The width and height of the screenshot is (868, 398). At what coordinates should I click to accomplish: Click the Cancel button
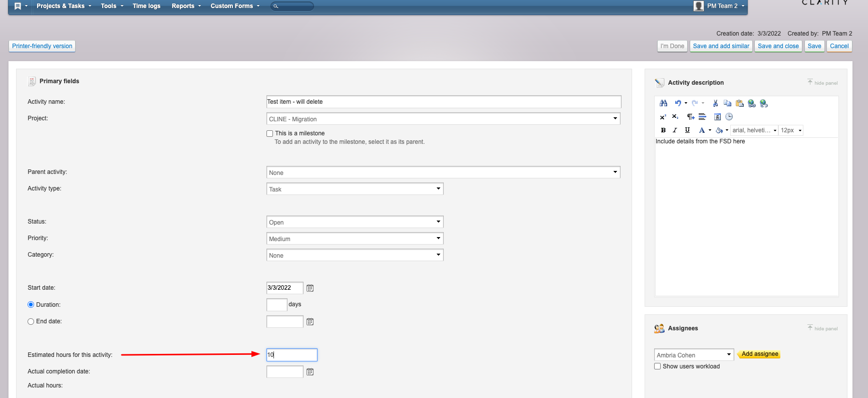pyautogui.click(x=839, y=46)
